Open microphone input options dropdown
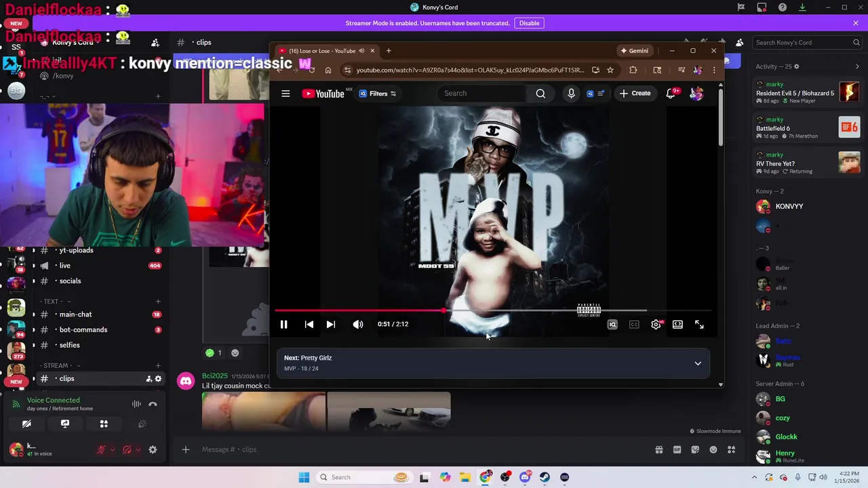This screenshot has height=488, width=868. (113, 449)
